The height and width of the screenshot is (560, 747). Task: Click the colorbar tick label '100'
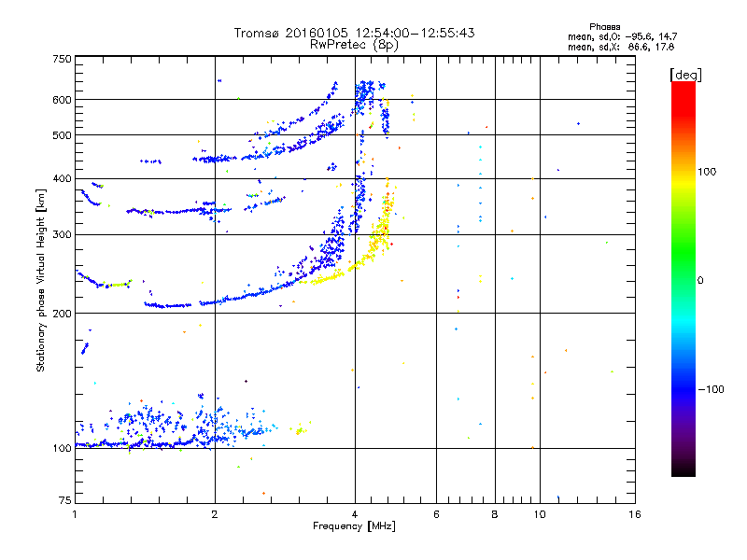tap(707, 172)
